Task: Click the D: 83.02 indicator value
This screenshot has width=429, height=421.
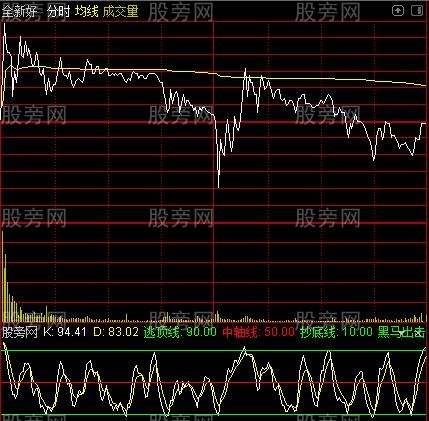Action: [116, 332]
